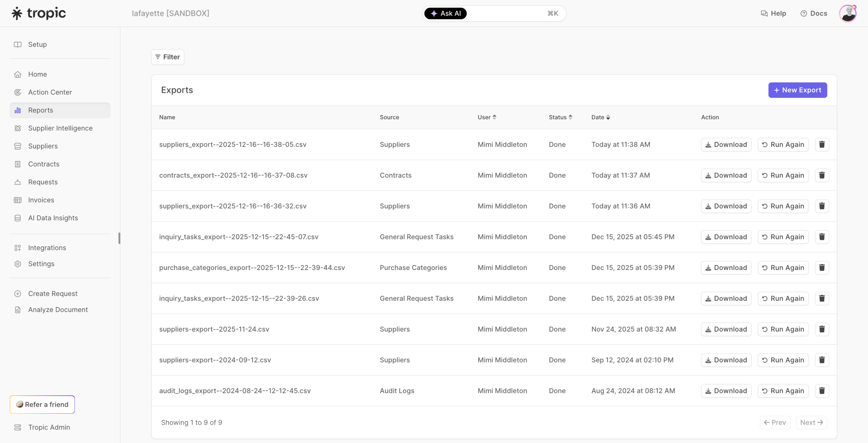The height and width of the screenshot is (443, 868).
Task: Sort exports by Status column
Action: click(x=560, y=117)
